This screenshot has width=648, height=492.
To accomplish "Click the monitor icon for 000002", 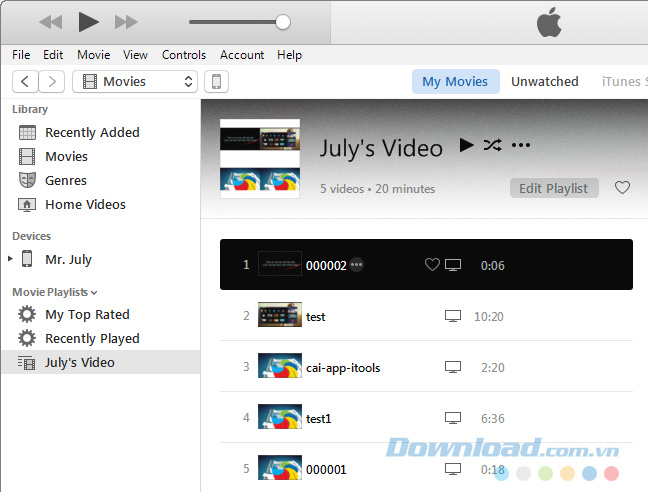I will tap(453, 265).
